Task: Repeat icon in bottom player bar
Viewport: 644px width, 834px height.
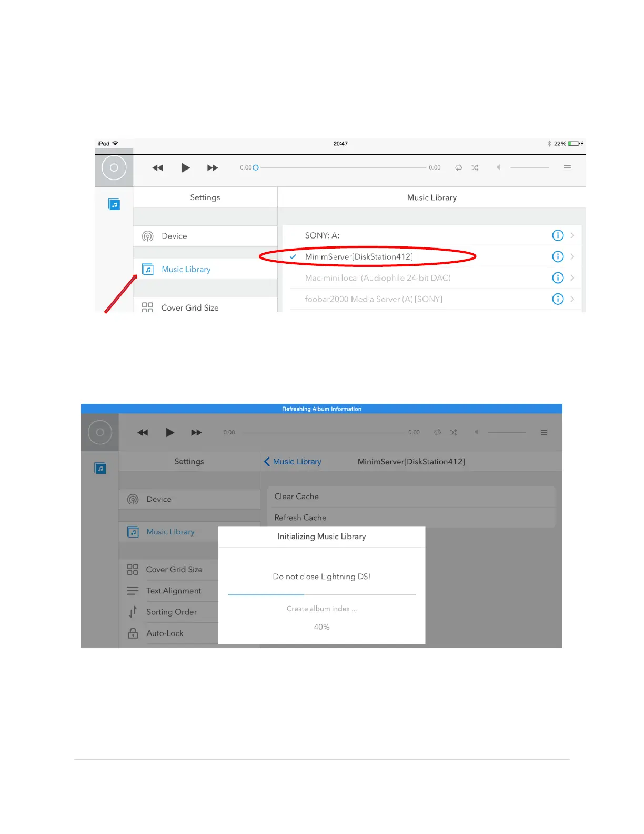Action: click(x=438, y=432)
